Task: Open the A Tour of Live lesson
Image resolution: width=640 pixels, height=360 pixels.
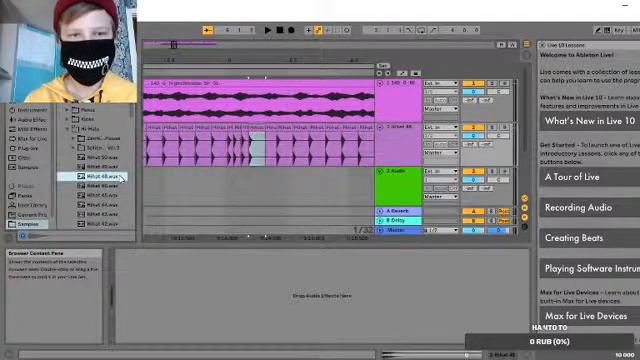Action: coord(590,177)
